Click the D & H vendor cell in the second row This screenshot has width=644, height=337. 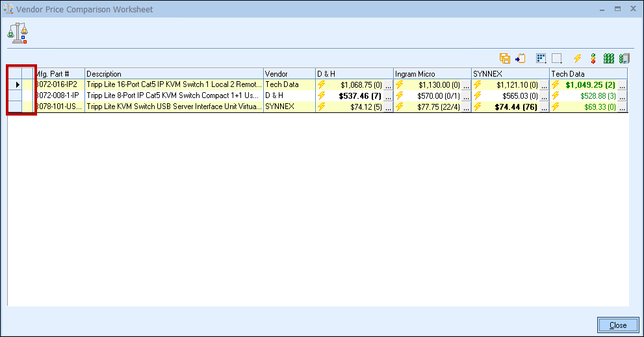click(289, 95)
